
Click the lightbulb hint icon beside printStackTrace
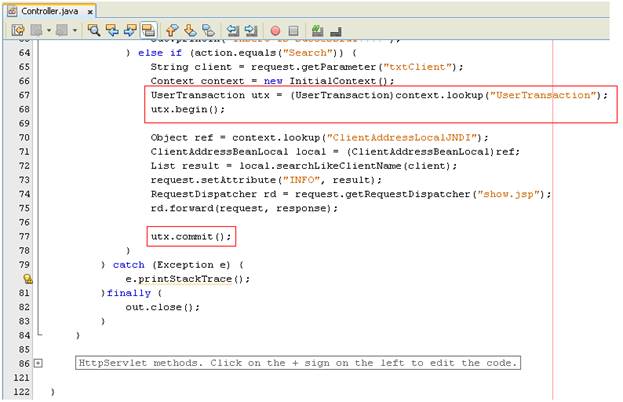pos(28,279)
